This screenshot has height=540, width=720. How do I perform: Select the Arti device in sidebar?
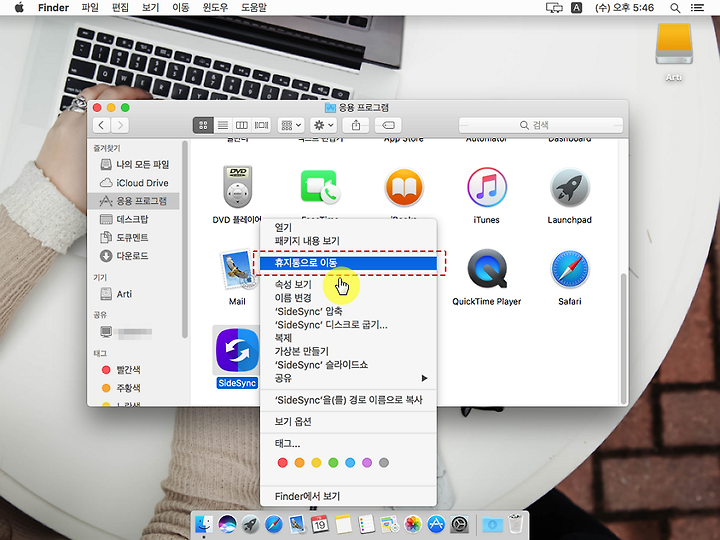pos(134,294)
